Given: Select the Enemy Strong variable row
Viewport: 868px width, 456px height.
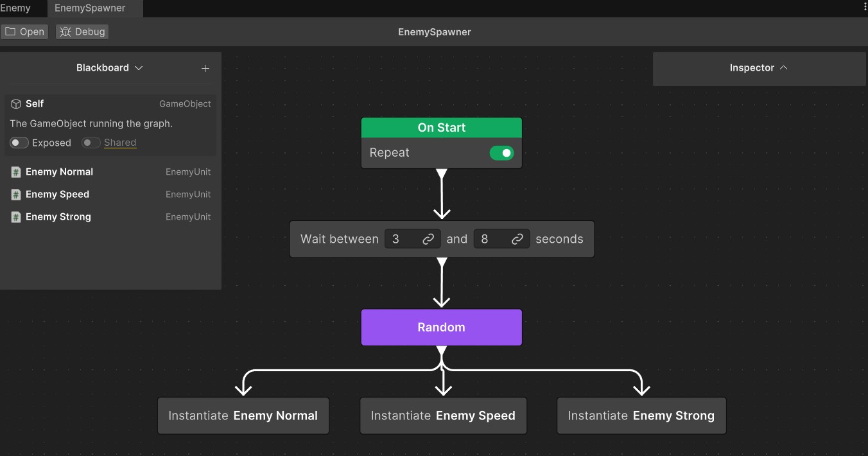Looking at the screenshot, I should [111, 217].
